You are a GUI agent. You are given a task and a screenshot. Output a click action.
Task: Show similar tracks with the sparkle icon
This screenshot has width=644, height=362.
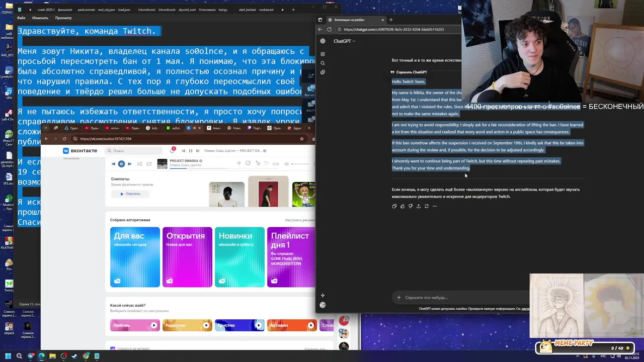258,163
